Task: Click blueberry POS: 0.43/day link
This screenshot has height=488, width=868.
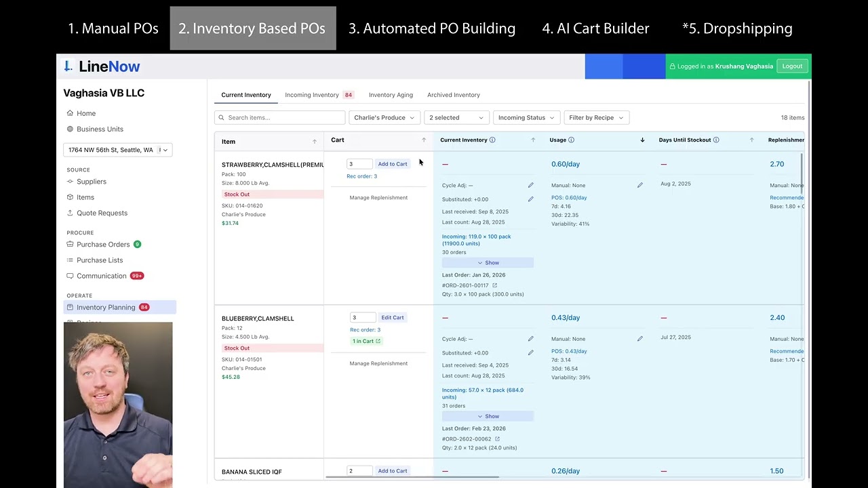Action: (x=569, y=351)
